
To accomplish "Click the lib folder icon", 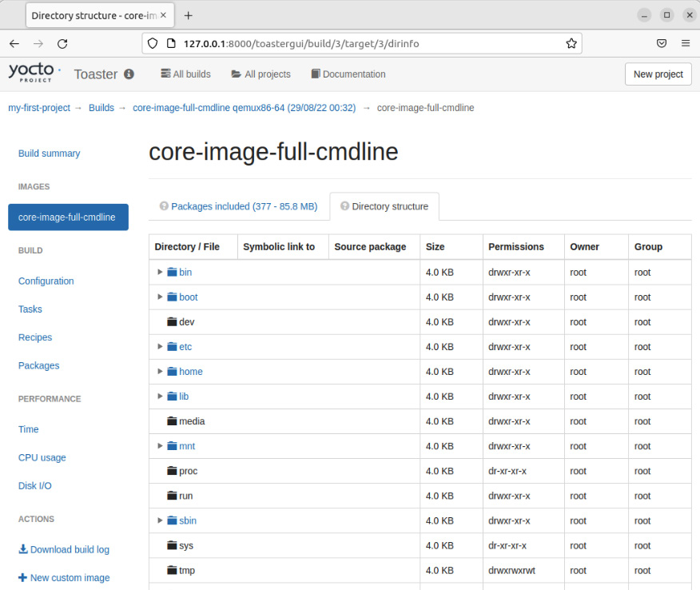I will [x=172, y=397].
